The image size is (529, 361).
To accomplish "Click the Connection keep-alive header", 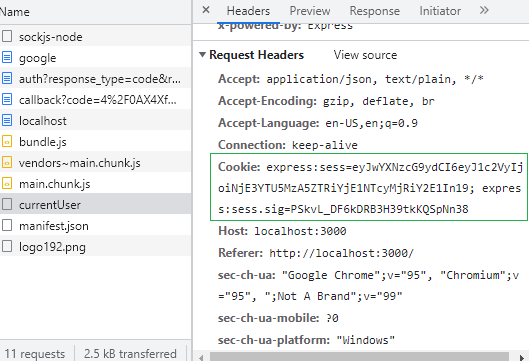I will pyautogui.click(x=288, y=145).
